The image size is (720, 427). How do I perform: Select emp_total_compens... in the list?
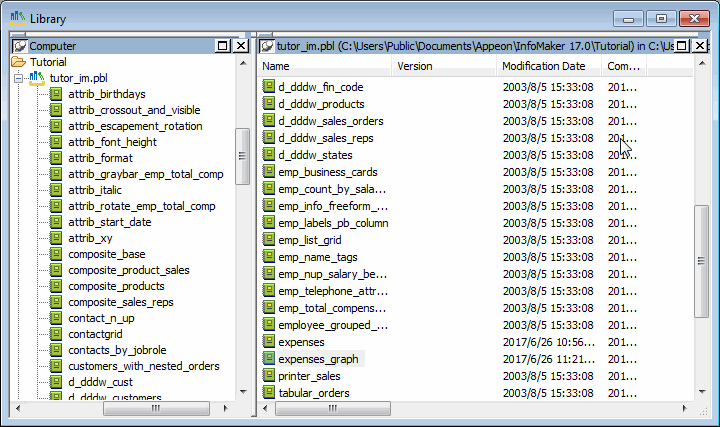coord(332,308)
